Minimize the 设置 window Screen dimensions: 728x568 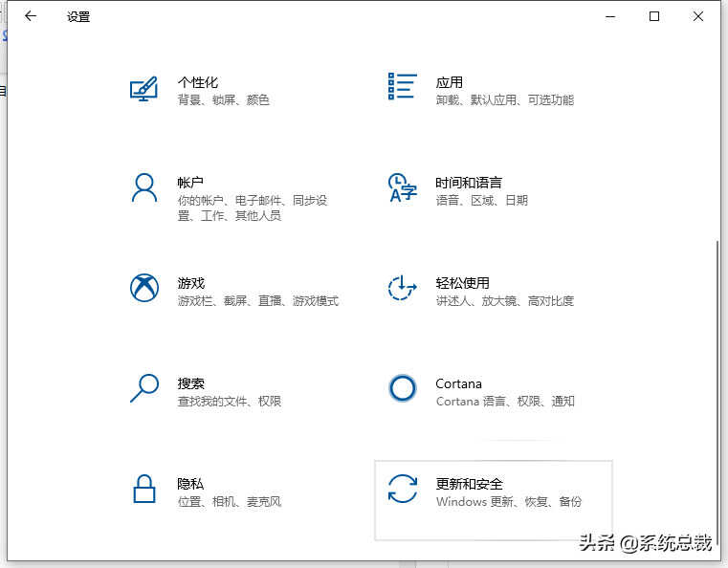click(610, 16)
